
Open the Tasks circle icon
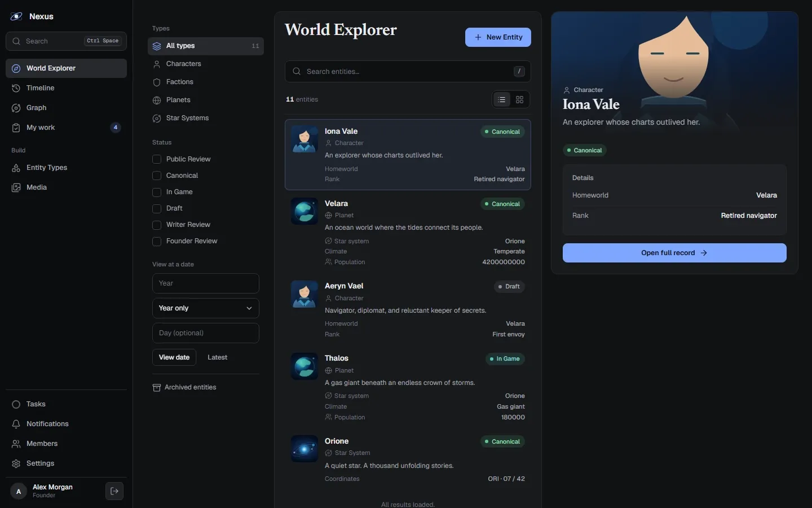pyautogui.click(x=16, y=404)
